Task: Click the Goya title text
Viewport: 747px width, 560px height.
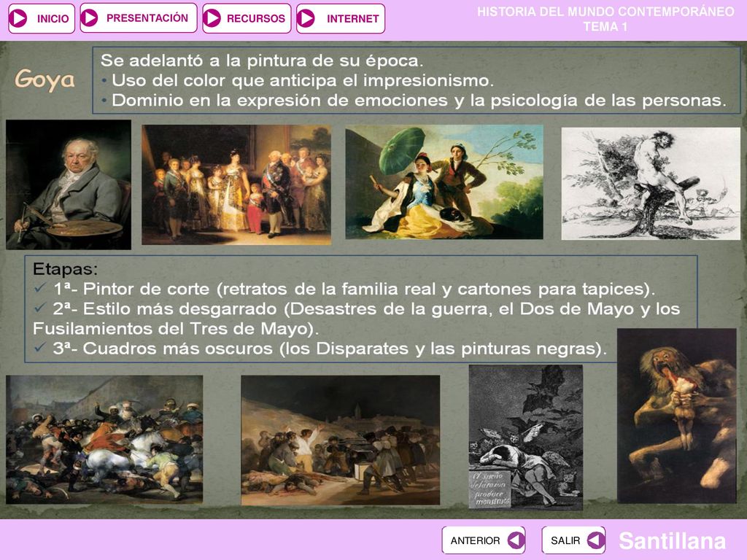Action: click(44, 79)
